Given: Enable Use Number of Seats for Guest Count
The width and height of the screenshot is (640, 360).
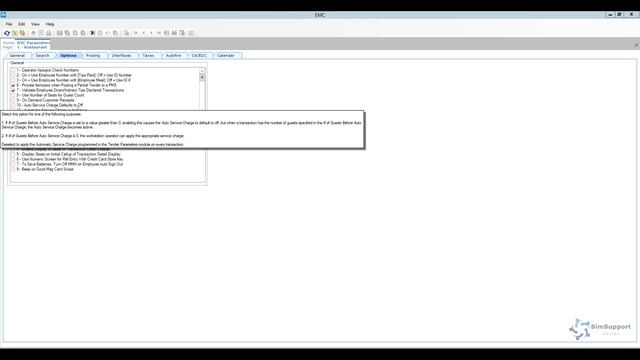Looking at the screenshot, I should coord(13,95).
